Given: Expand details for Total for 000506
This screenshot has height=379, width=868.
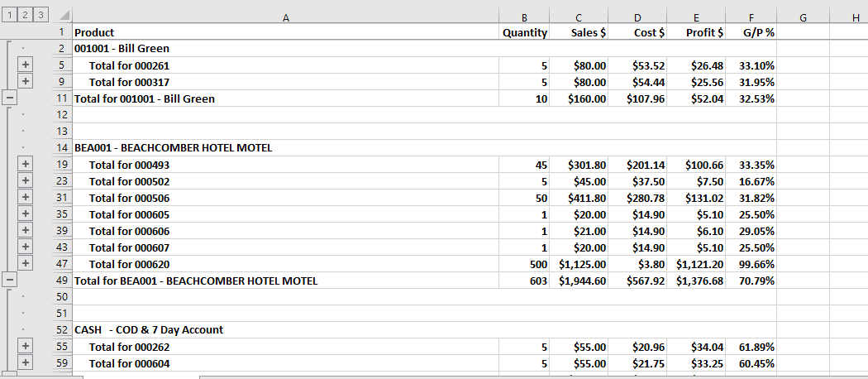Looking at the screenshot, I should click(x=25, y=197).
